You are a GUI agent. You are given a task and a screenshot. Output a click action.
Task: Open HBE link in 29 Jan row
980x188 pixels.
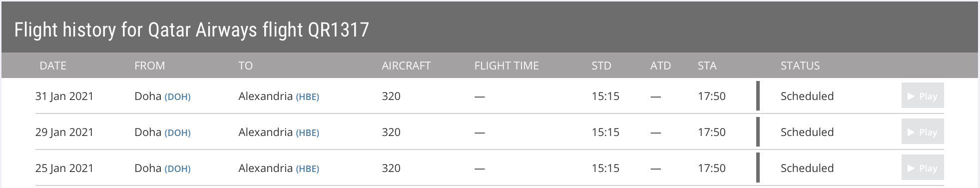pos(307,132)
